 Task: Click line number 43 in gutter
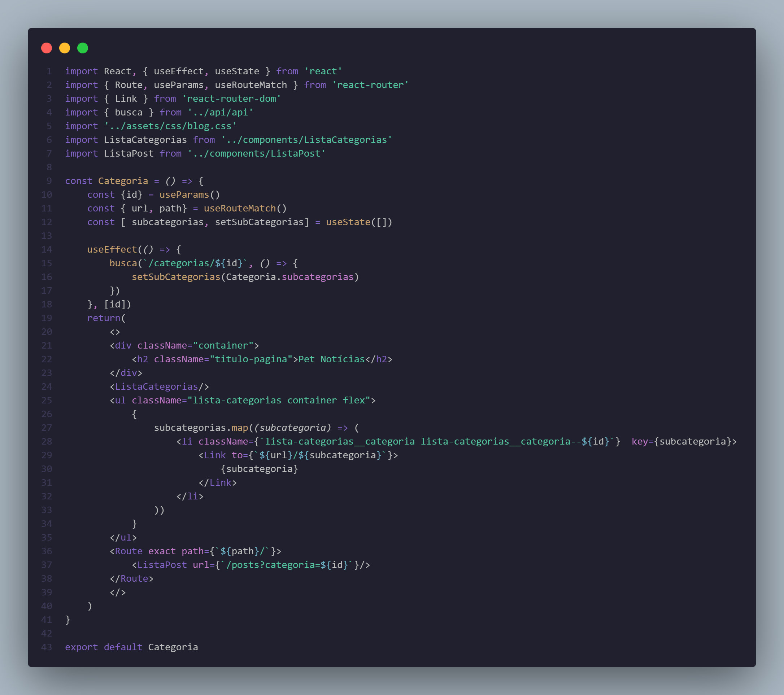pyautogui.click(x=47, y=647)
